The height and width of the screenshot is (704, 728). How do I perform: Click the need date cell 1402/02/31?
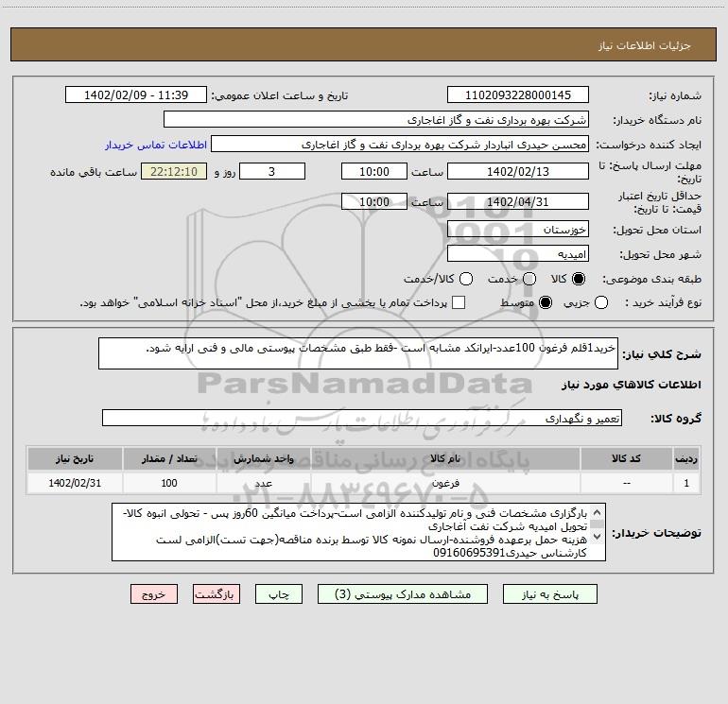[x=75, y=483]
